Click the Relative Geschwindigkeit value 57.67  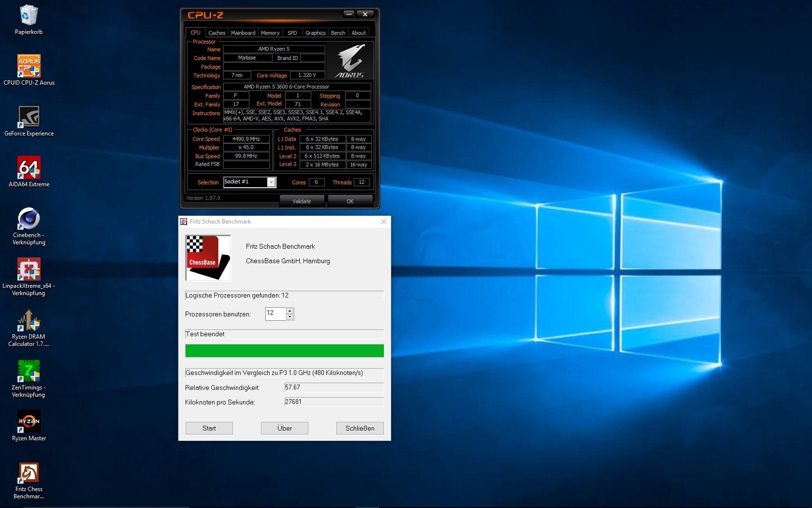(x=334, y=388)
